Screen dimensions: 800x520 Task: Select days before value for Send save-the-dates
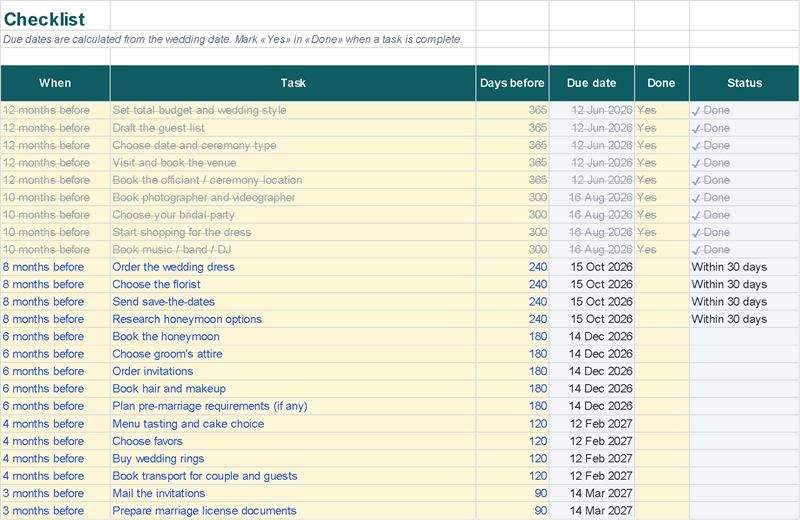pyautogui.click(x=512, y=302)
